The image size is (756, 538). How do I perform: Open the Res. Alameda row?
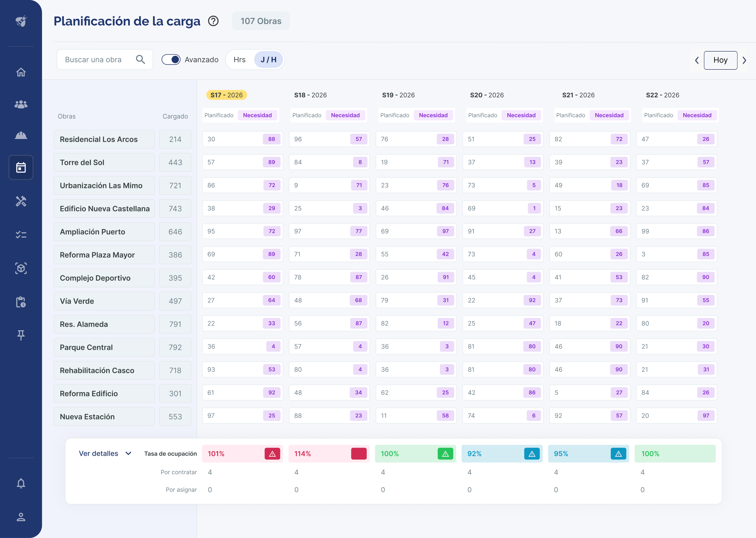(x=104, y=324)
